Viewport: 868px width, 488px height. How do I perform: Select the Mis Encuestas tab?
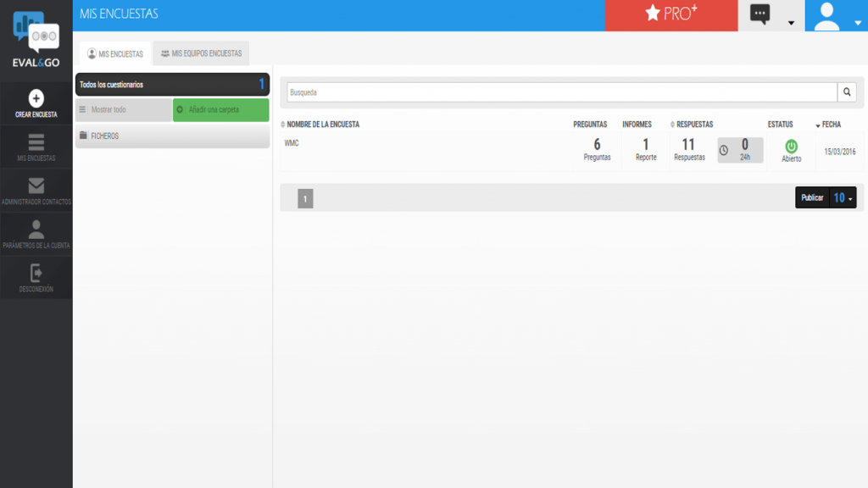115,53
